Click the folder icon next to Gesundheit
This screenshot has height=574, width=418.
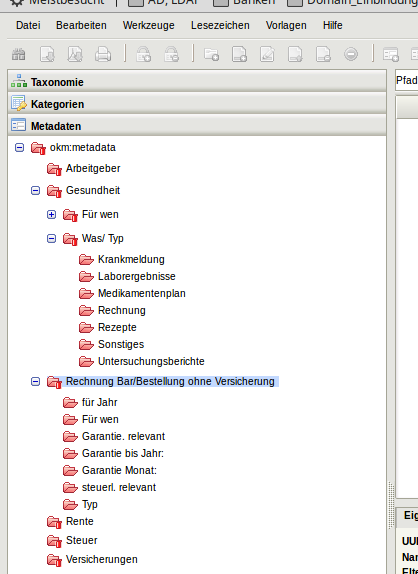point(54,191)
